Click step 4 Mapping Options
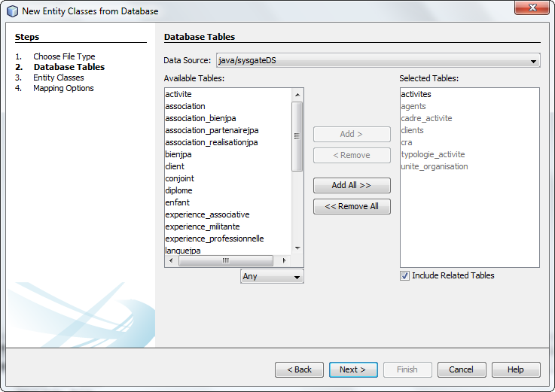 63,89
